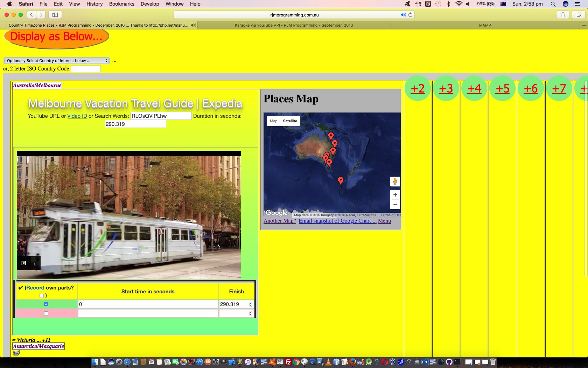Open battery 99% status menu
Screen dimensions: 588x368
[x=486, y=4]
